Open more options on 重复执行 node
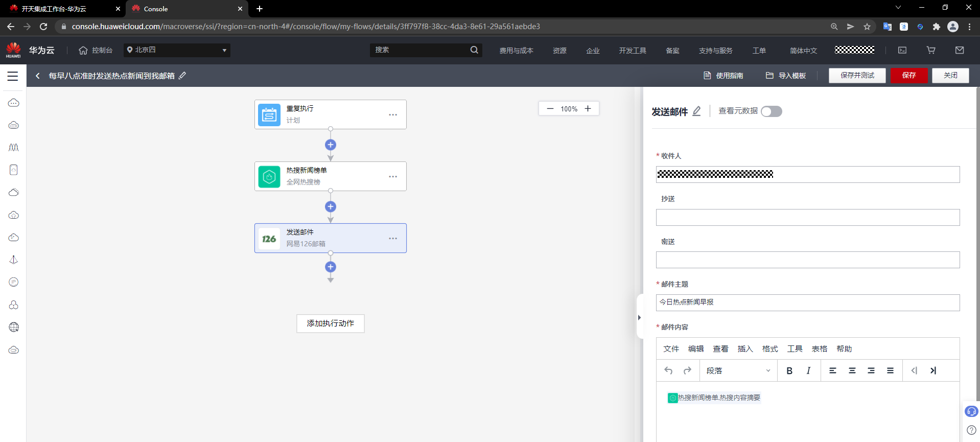980x442 pixels. point(393,114)
